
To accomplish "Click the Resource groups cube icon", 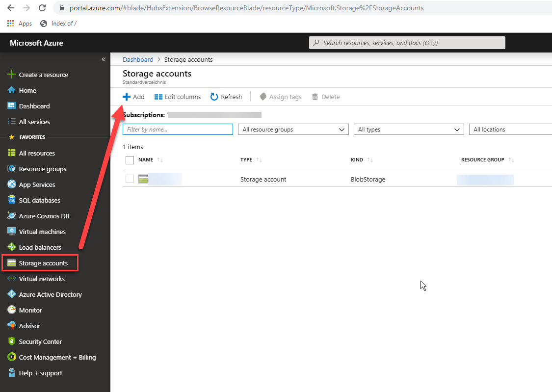I will click(x=12, y=169).
